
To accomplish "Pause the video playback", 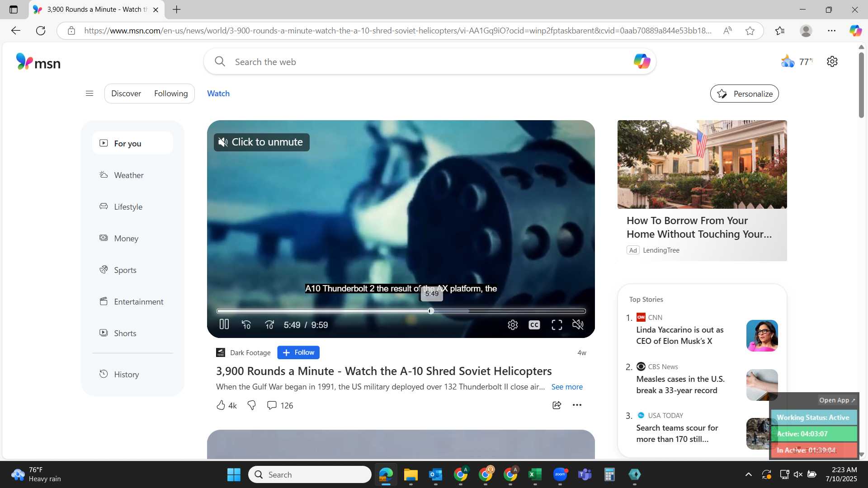I will coord(224,324).
